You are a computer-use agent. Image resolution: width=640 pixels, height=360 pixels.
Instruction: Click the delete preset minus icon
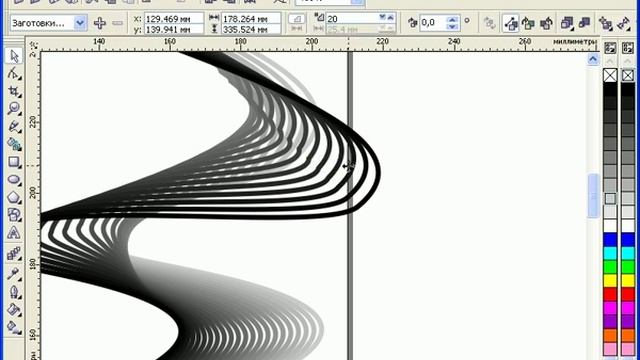tap(118, 23)
